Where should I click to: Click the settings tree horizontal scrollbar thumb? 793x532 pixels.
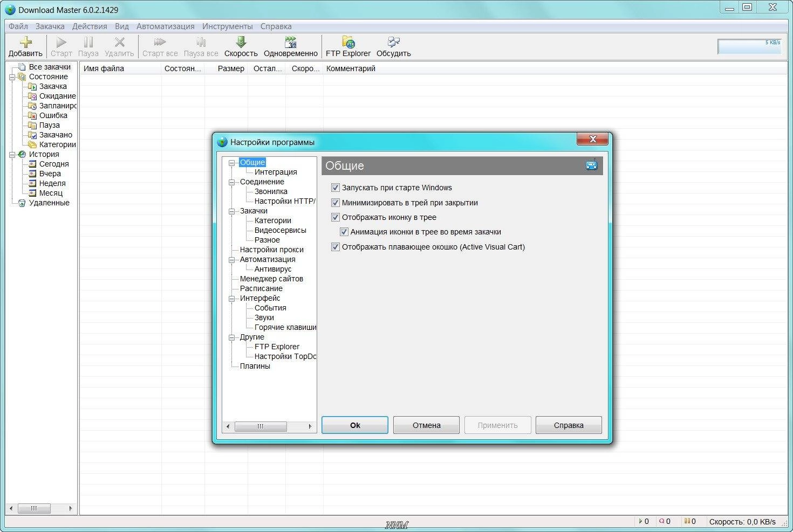click(x=261, y=426)
